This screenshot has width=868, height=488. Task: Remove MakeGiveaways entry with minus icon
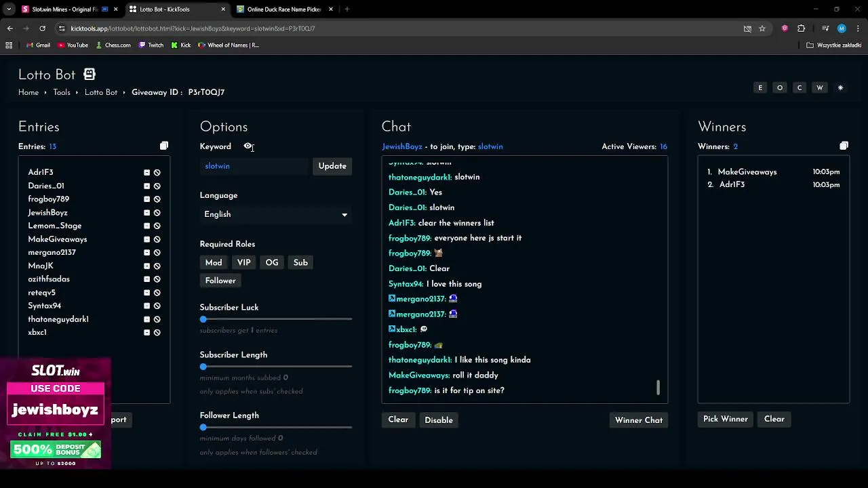pos(146,239)
